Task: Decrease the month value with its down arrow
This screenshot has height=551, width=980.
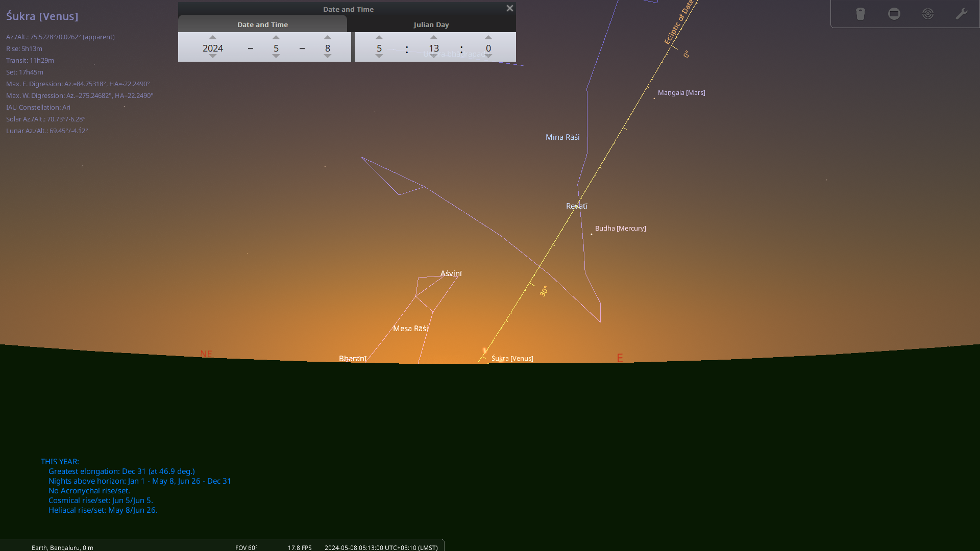Action: pyautogui.click(x=276, y=57)
